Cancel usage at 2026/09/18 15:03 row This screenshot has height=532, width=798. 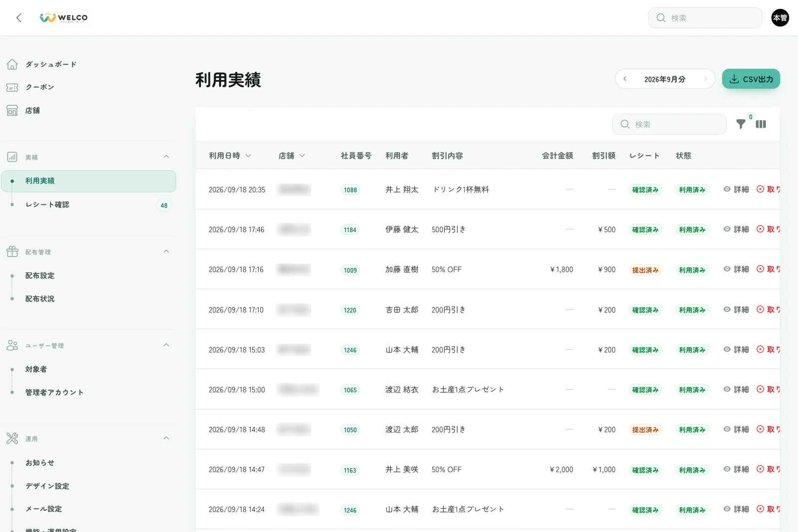pos(768,350)
